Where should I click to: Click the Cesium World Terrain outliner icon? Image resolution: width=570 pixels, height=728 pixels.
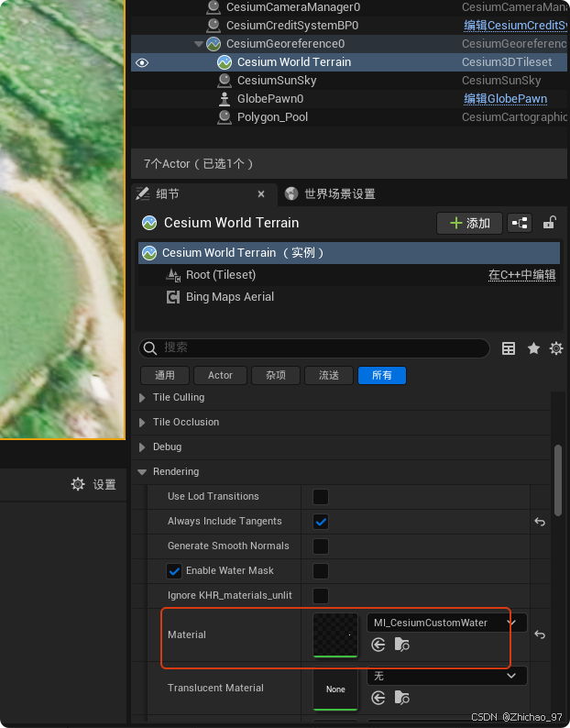tap(225, 62)
